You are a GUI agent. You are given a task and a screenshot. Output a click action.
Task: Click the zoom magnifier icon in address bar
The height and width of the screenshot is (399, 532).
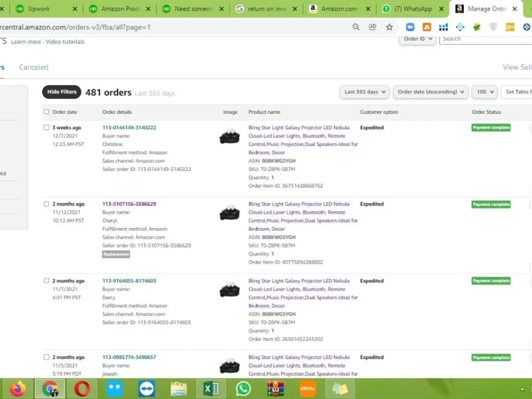click(355, 27)
